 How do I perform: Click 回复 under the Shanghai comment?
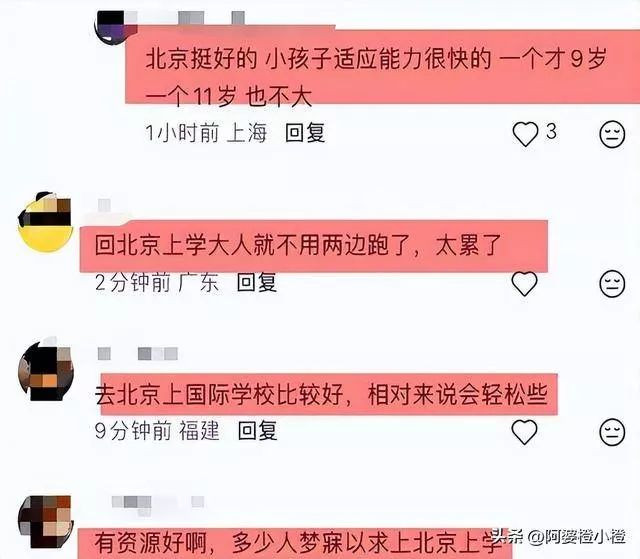click(x=305, y=133)
